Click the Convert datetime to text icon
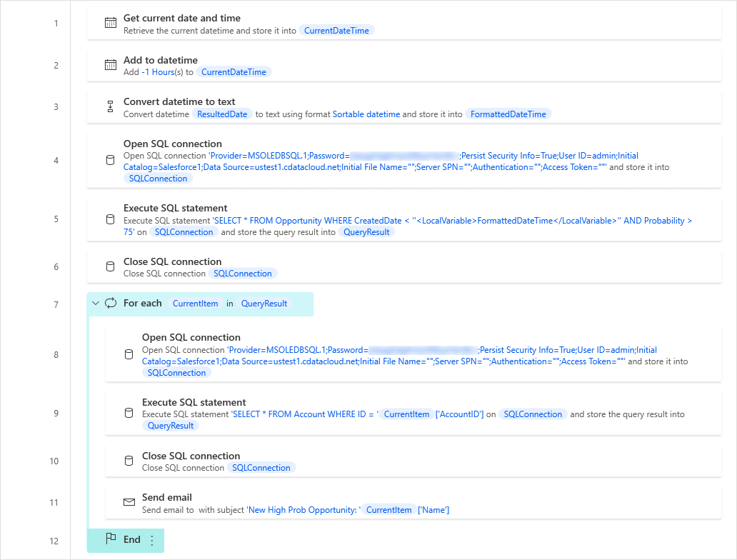The width and height of the screenshot is (737, 560). (x=111, y=107)
